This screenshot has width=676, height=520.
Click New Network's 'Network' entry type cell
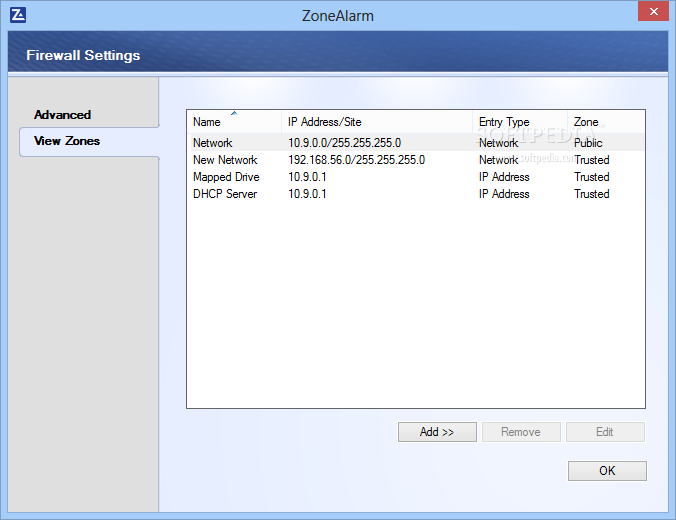[x=498, y=160]
